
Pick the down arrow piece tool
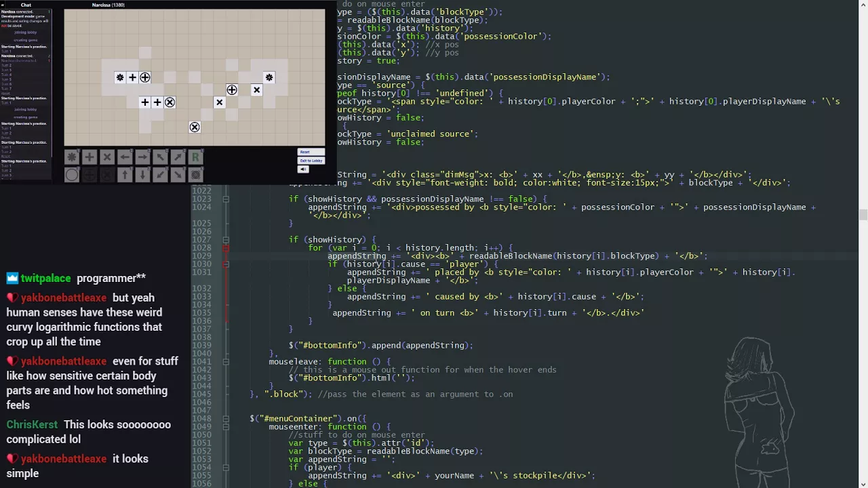[142, 175]
